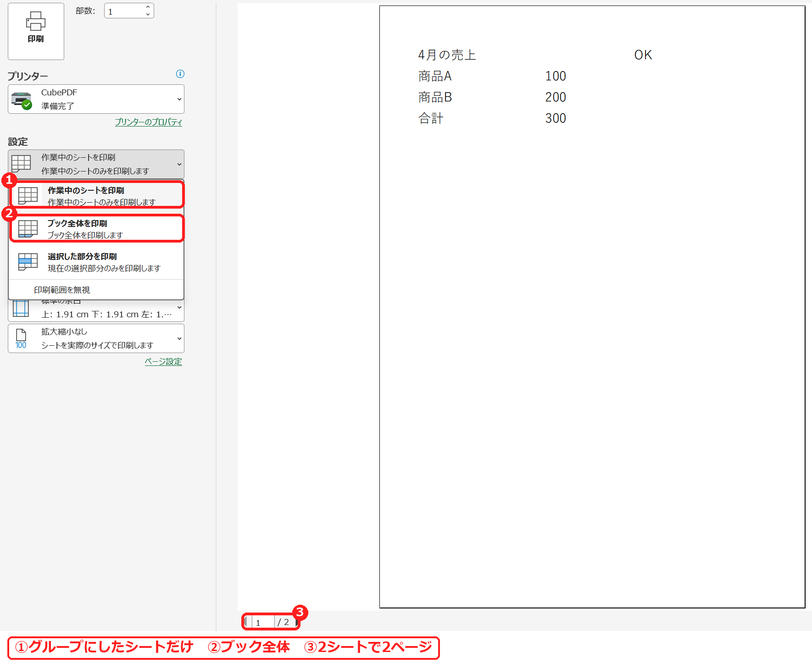812x663 pixels.
Task: Click the printer info icon
Action: (x=180, y=74)
